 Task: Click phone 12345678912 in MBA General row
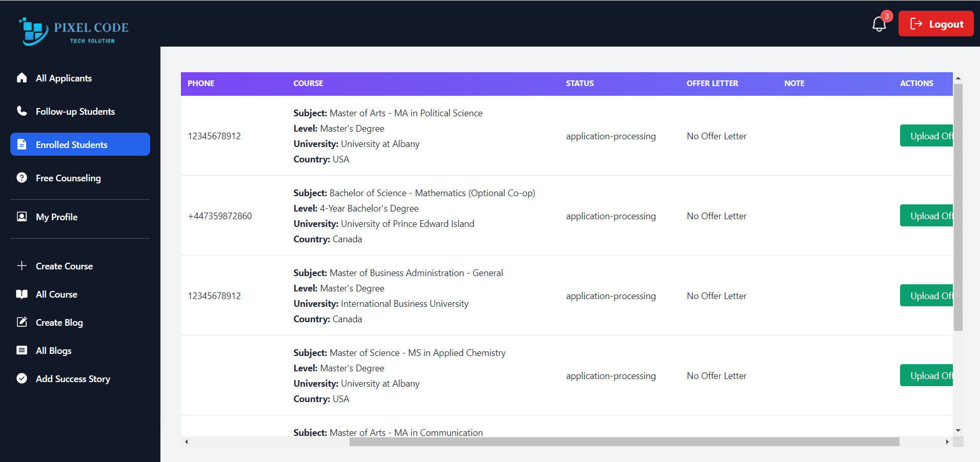click(214, 296)
